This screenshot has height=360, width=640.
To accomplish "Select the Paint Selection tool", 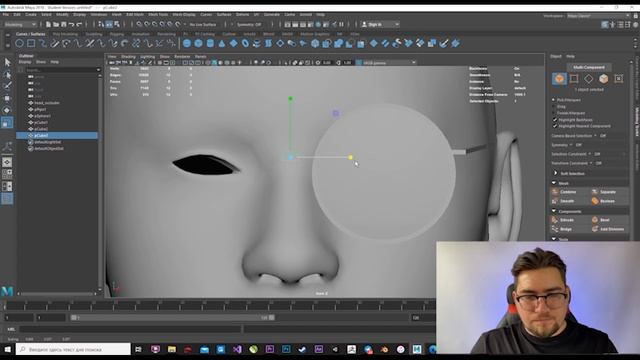I will point(7,86).
